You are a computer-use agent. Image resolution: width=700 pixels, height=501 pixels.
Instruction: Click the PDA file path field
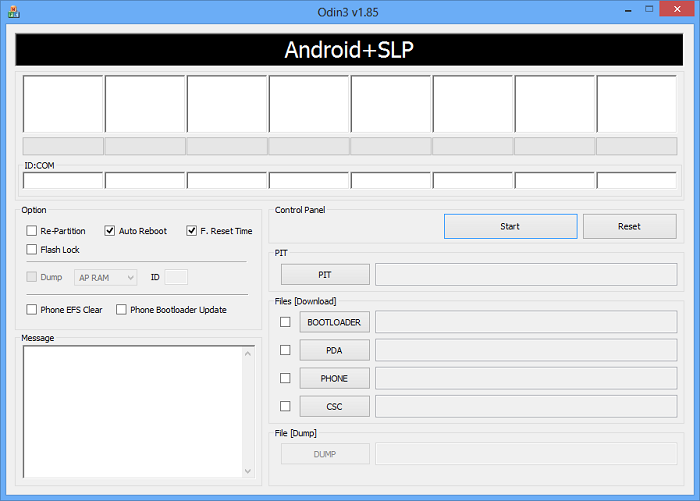click(526, 350)
